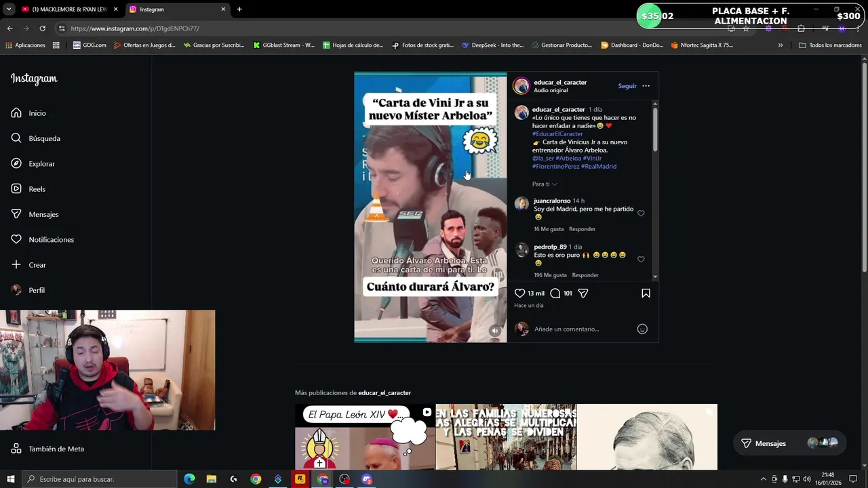Save the post with the bookmark icon

click(646, 293)
